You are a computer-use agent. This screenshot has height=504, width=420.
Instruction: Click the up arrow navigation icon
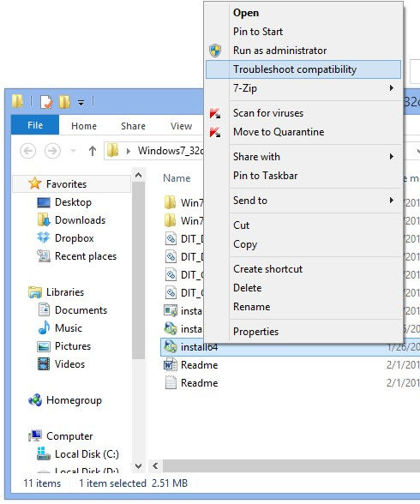click(x=93, y=151)
